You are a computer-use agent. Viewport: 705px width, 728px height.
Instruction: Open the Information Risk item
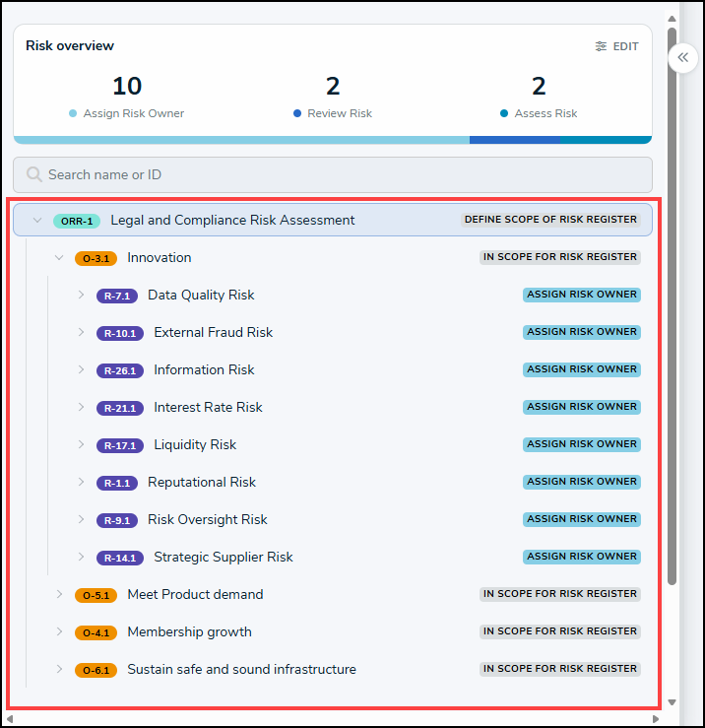[x=204, y=369]
